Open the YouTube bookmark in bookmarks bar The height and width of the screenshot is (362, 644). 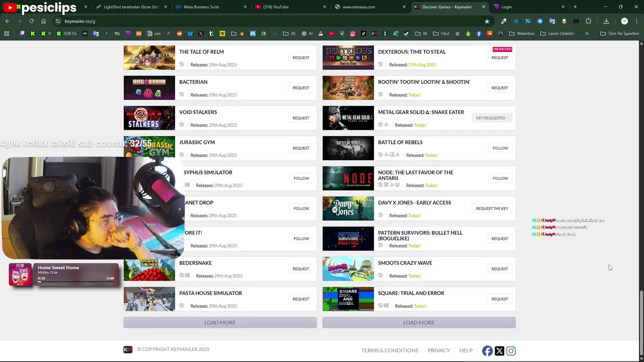tap(332, 34)
